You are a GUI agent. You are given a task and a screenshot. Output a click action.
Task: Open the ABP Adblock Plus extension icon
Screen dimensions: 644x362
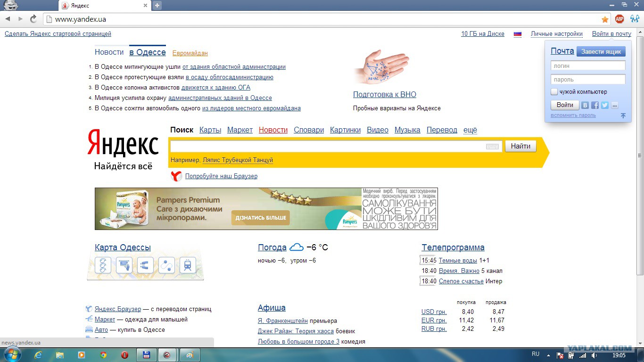click(619, 19)
